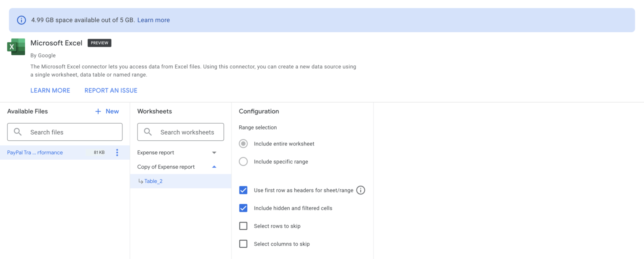Click the New file button
The height and width of the screenshot is (259, 644).
107,111
